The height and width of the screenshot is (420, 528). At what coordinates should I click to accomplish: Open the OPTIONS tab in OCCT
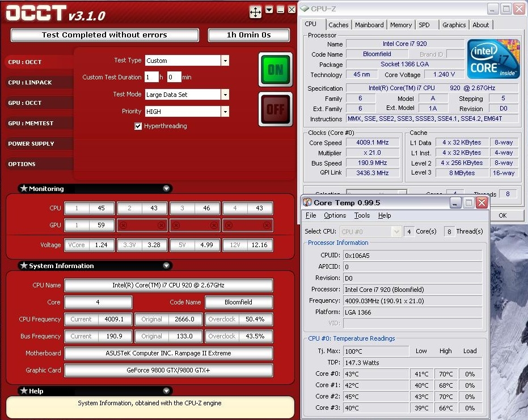click(x=39, y=164)
